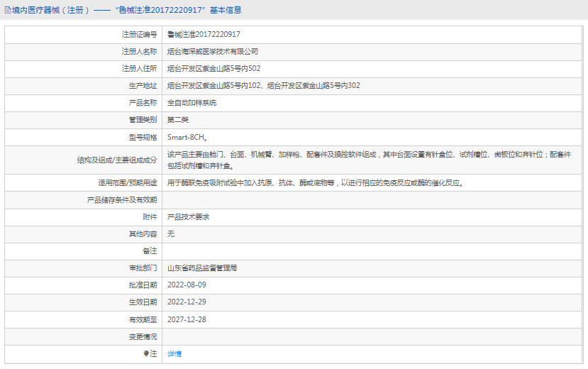Image resolution: width=588 pixels, height=369 pixels.
Task: Click structure description starting with 该产品主要由舱门
Action: point(370,160)
